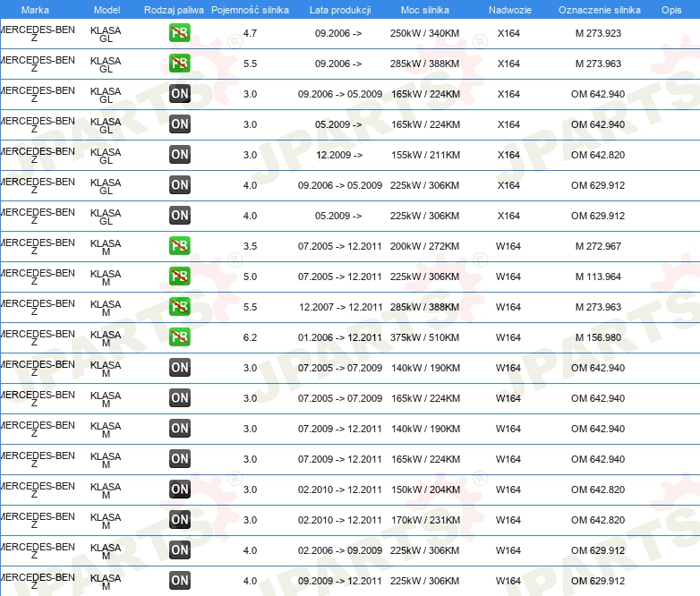Click ON diesel icon in the 155kW / 211KM row

179,155
